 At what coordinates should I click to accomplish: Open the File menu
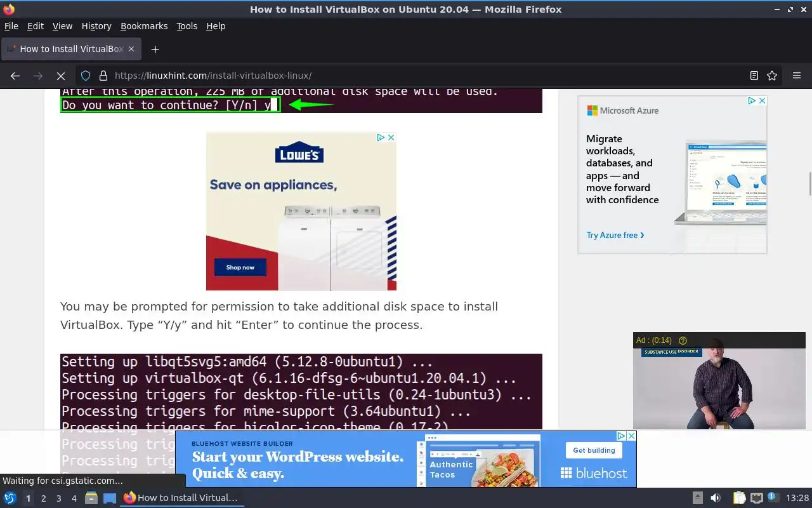click(11, 26)
